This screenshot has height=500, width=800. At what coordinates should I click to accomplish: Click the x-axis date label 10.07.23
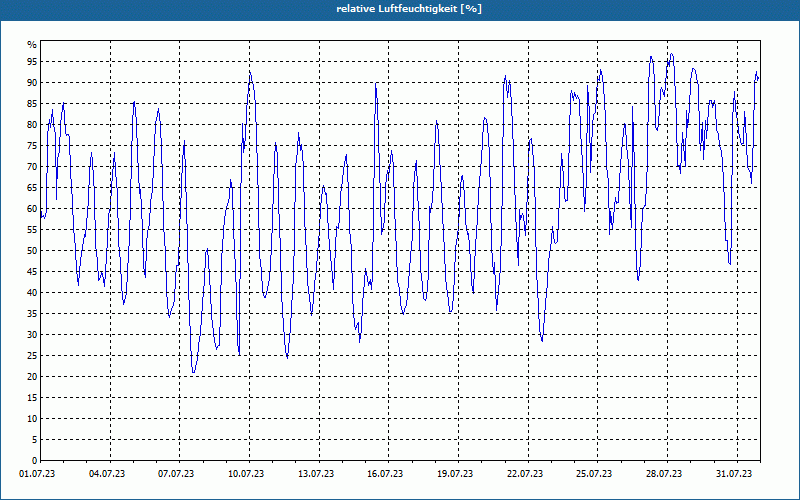click(x=246, y=474)
